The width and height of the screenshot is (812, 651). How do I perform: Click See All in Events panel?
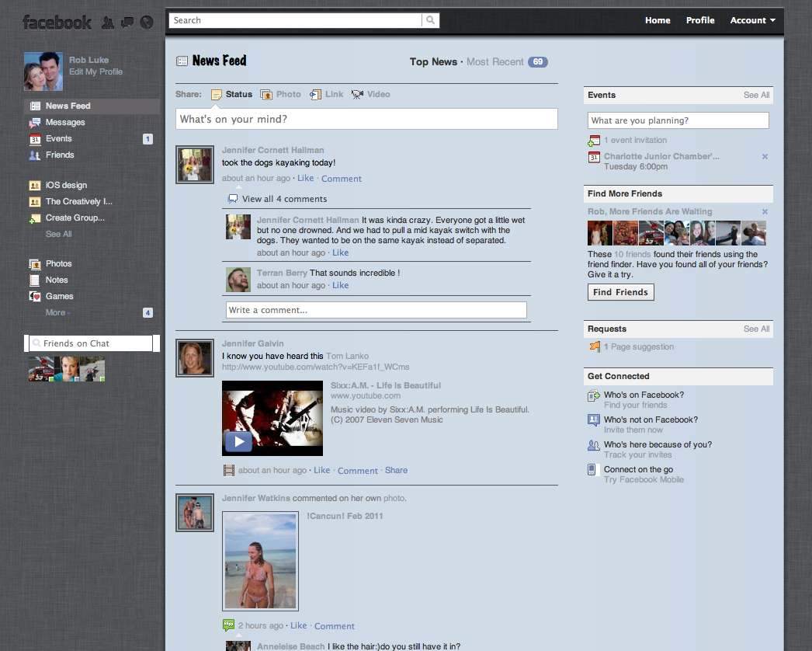756,96
